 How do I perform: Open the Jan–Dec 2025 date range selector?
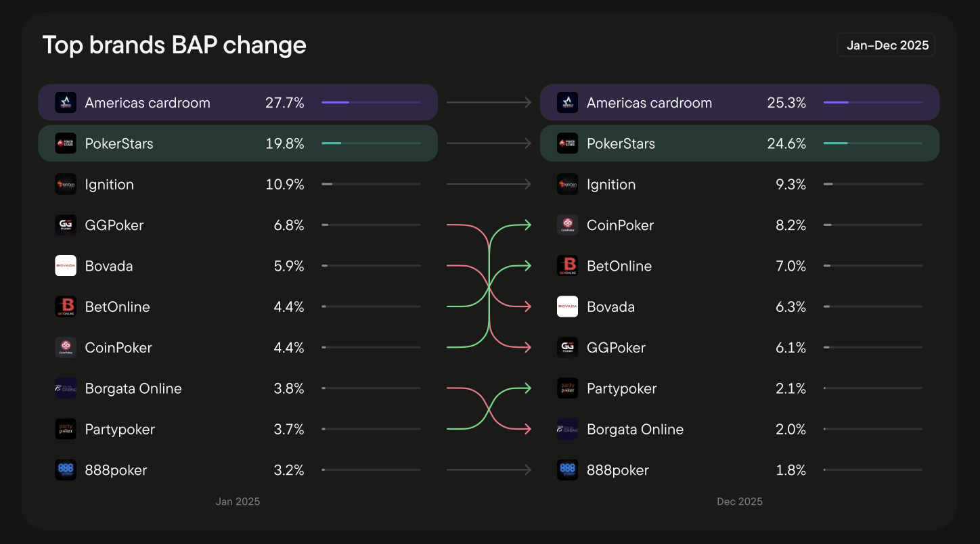886,45
